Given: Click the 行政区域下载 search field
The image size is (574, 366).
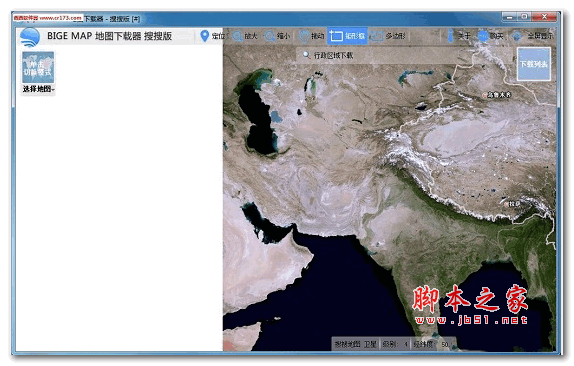Looking at the screenshot, I should [405, 55].
